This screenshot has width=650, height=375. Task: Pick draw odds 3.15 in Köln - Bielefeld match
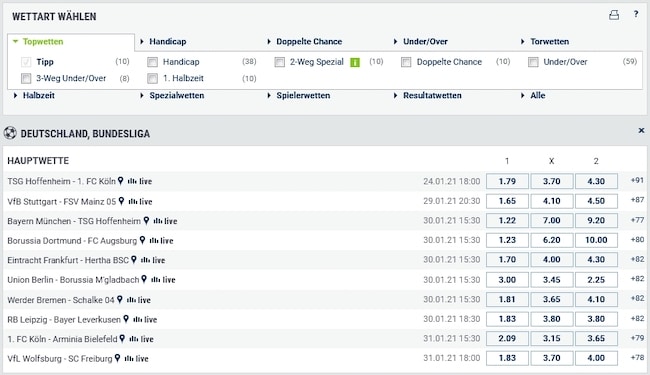pyautogui.click(x=551, y=339)
